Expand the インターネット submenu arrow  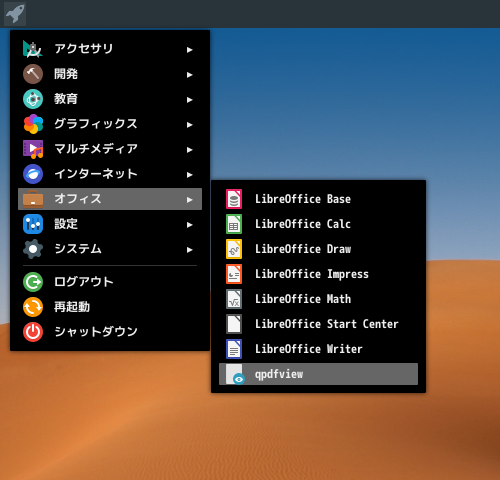point(190,175)
